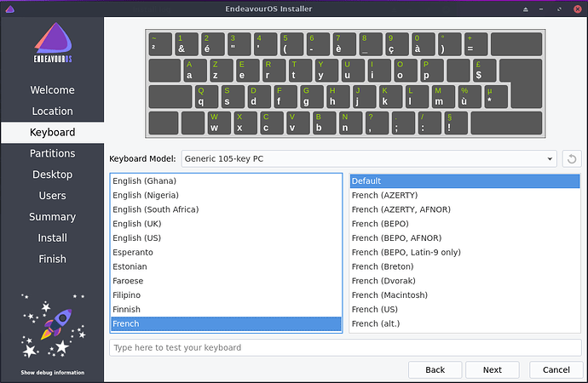
Task: Select English (Ghana) layout
Action: pyautogui.click(x=226, y=180)
